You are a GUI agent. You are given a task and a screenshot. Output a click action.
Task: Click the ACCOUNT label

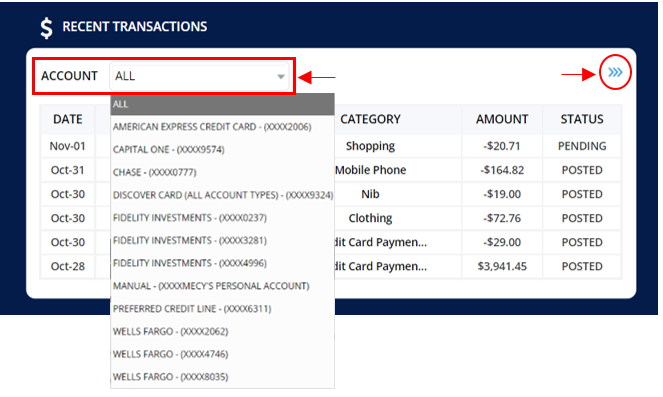tap(69, 76)
